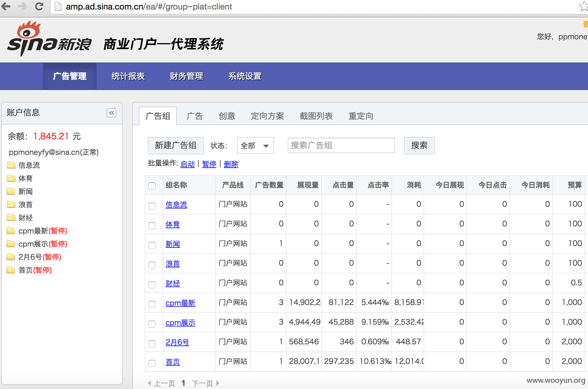The height and width of the screenshot is (389, 588).
Task: Click the browser address bar
Action: (x=313, y=7)
